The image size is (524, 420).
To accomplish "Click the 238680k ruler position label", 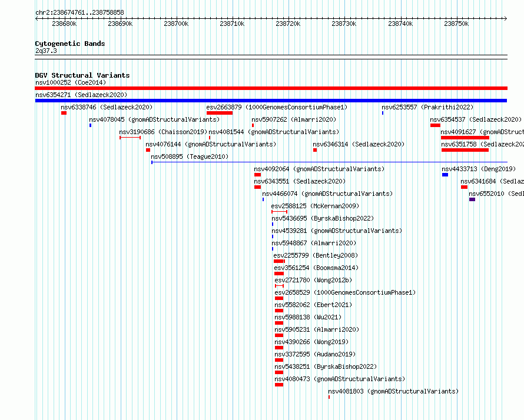I will point(64,24).
